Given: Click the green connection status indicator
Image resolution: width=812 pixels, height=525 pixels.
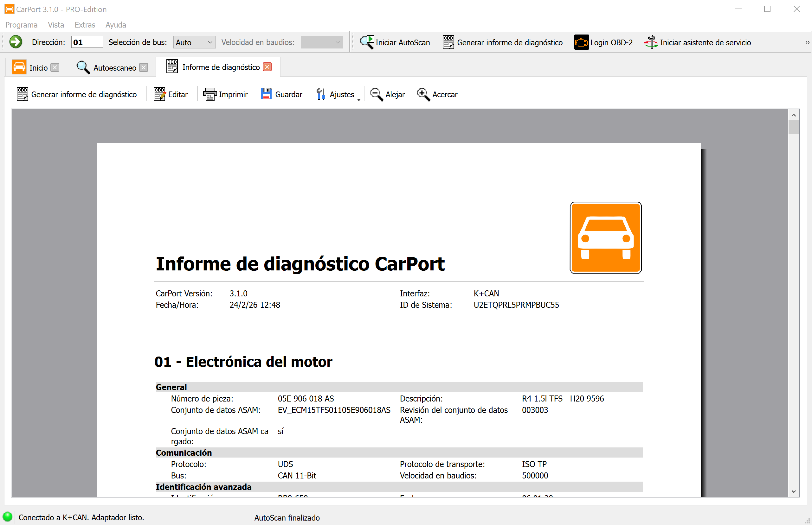Looking at the screenshot, I should (x=8, y=517).
